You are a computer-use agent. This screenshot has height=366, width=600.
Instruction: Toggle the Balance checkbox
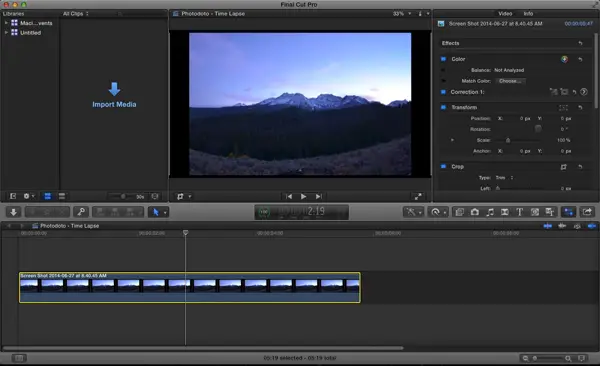[443, 70]
